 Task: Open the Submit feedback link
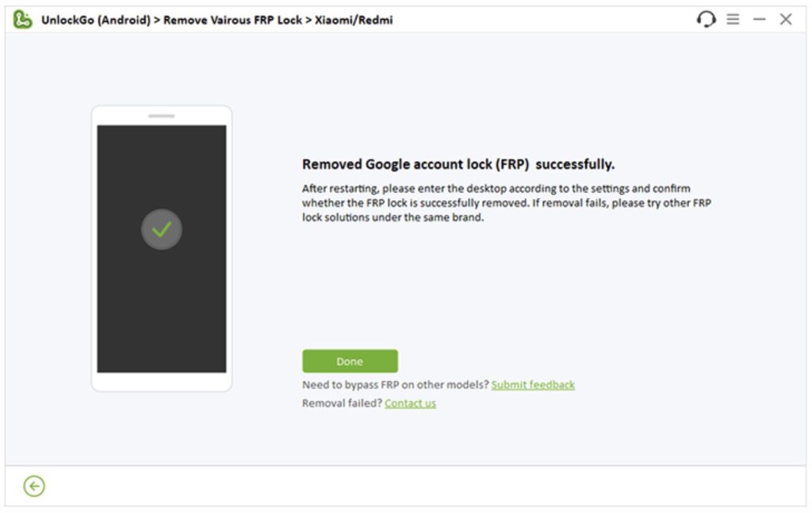coord(533,385)
